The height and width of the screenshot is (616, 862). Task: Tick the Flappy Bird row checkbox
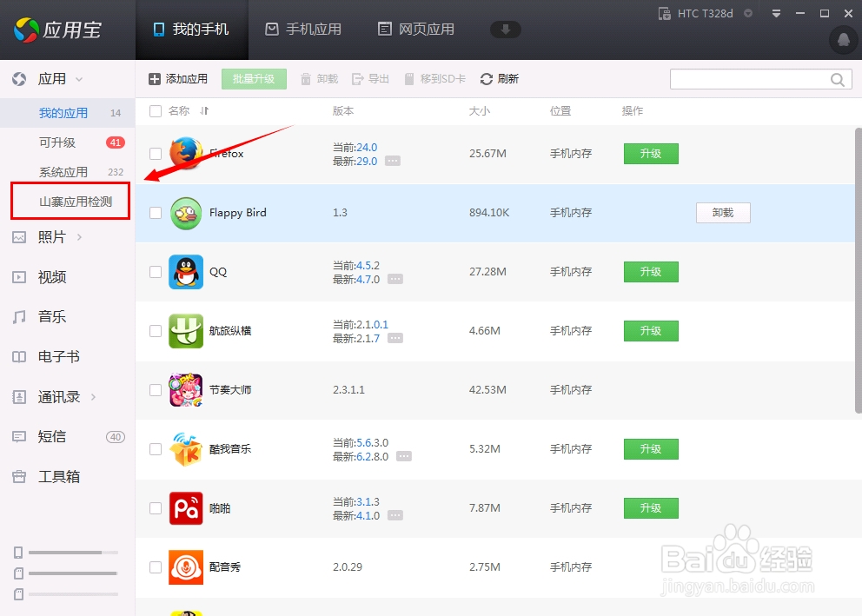(x=156, y=213)
